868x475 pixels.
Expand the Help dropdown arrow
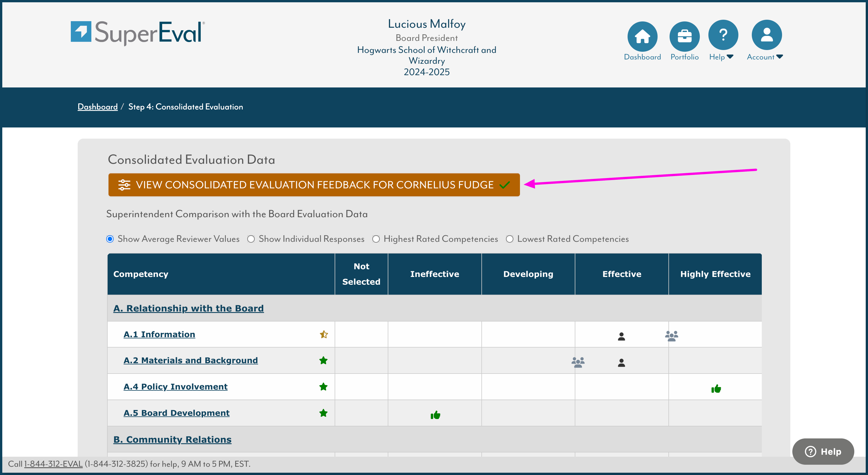click(730, 57)
